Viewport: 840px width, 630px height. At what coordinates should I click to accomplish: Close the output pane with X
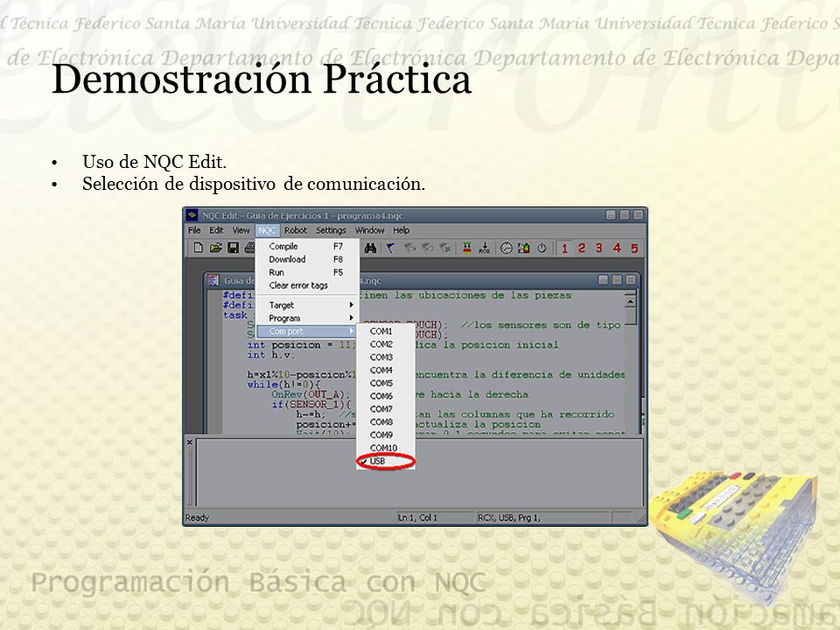click(190, 442)
